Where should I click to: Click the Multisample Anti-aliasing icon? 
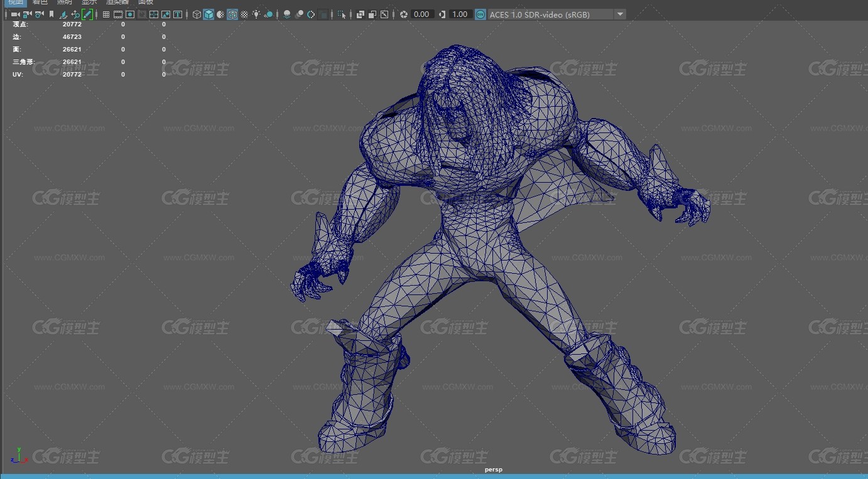(x=311, y=14)
